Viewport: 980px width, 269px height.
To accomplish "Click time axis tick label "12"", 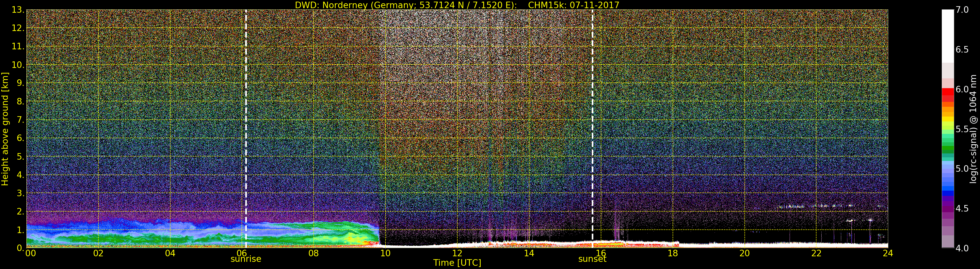I will (457, 253).
